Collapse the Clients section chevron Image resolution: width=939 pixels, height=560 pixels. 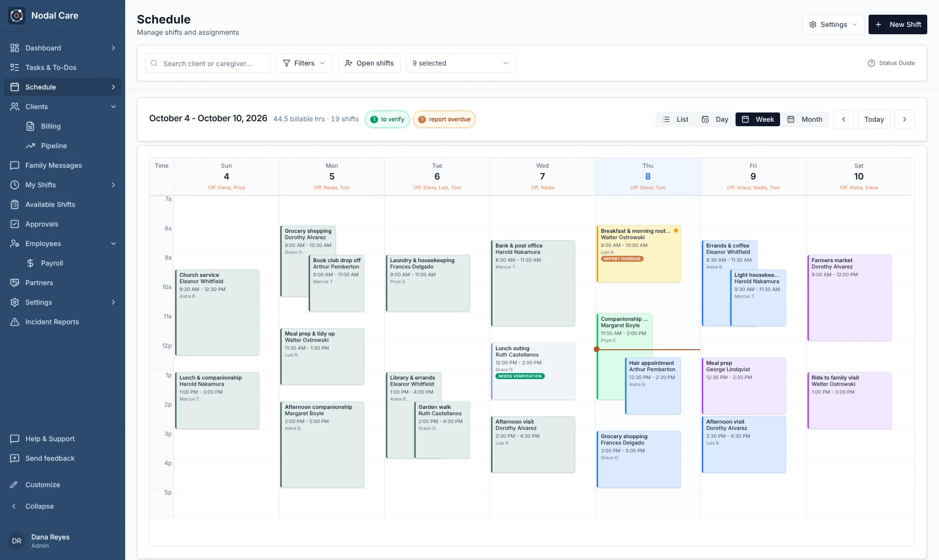[113, 107]
